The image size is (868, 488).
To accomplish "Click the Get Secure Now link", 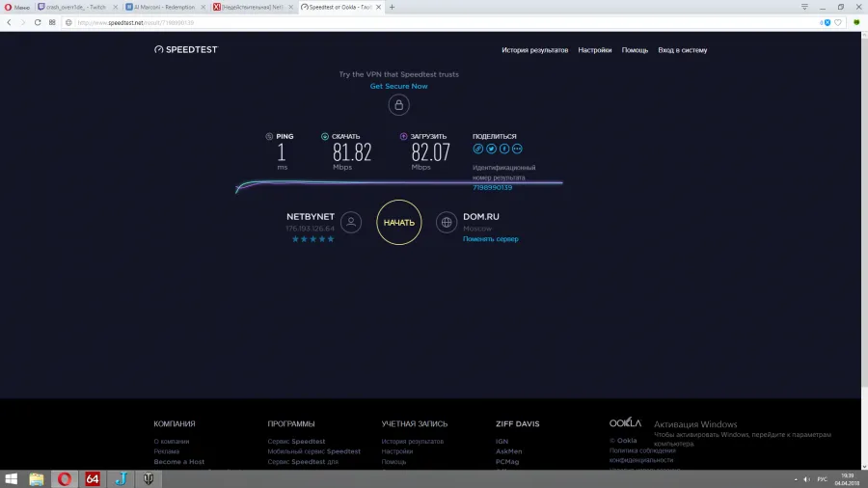I will [398, 86].
